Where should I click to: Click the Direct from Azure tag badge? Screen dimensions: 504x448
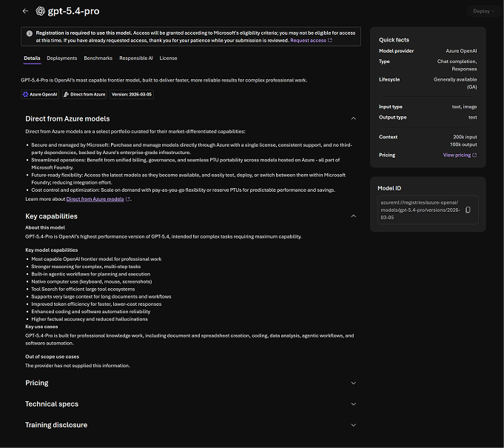[x=85, y=95]
